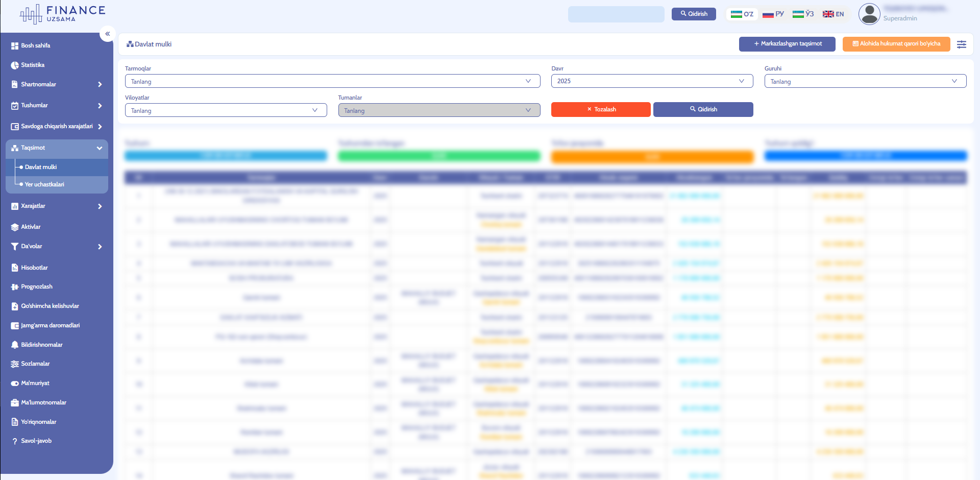Select Yer uchastkalari submenu item

44,185
